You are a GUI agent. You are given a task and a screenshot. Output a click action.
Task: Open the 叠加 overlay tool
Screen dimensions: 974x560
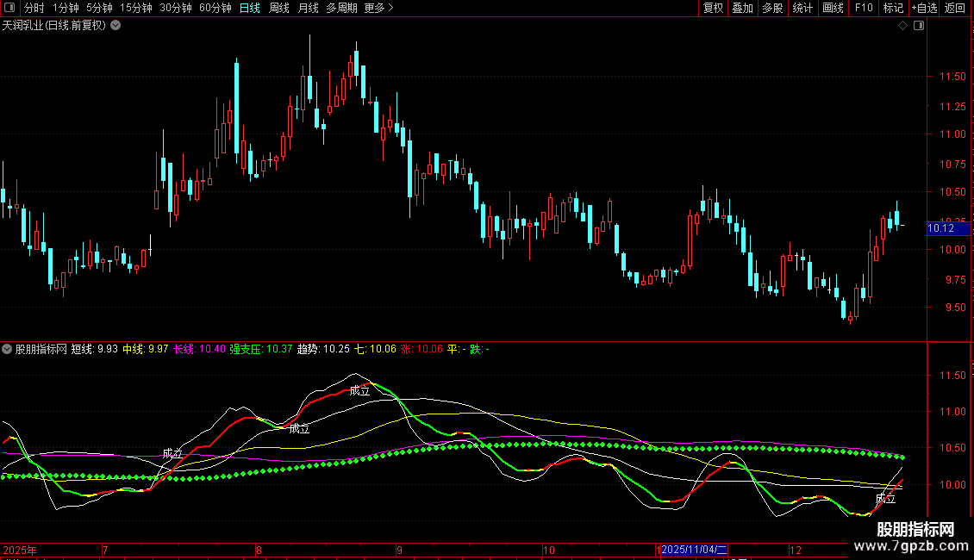click(742, 8)
